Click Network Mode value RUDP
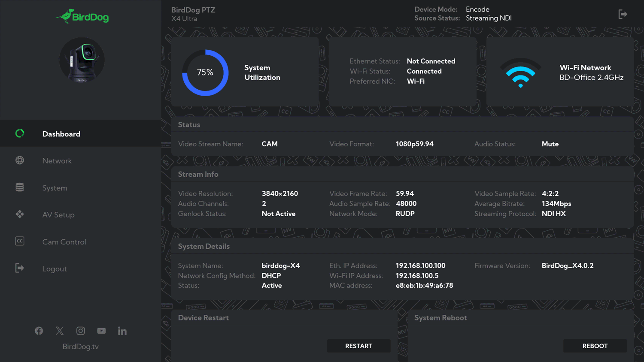This screenshot has height=362, width=644. (405, 214)
